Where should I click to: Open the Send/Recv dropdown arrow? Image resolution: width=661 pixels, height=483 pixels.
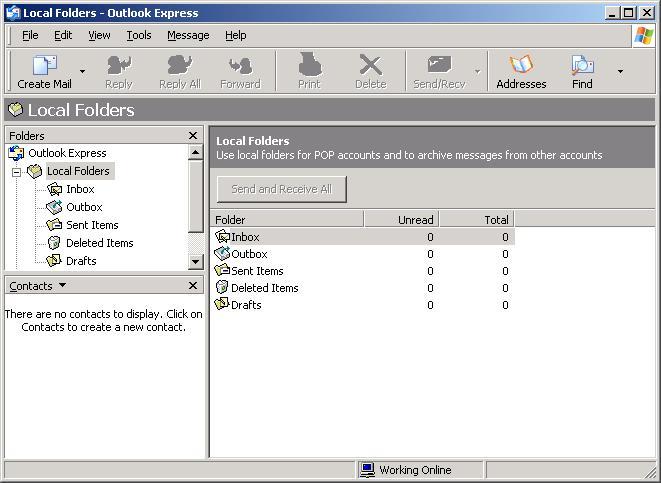[x=477, y=71]
